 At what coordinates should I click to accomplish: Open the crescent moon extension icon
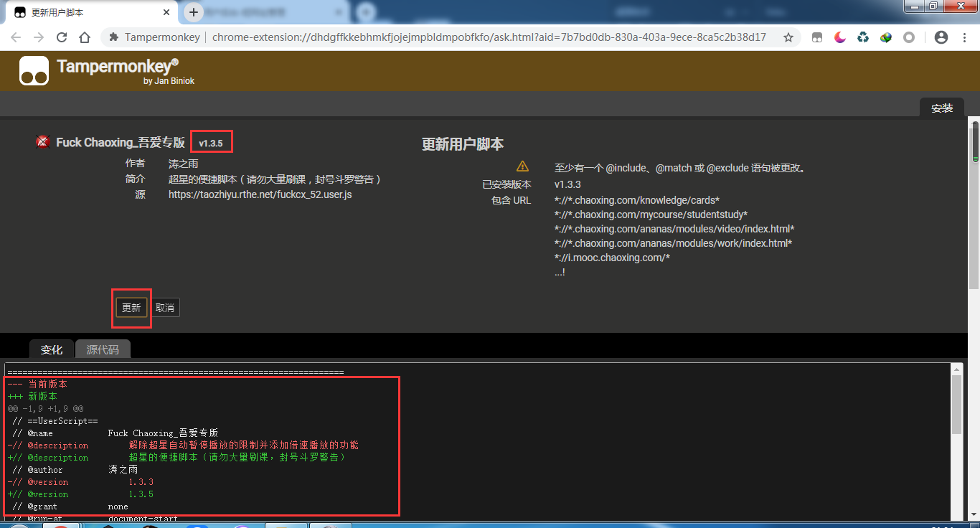840,37
